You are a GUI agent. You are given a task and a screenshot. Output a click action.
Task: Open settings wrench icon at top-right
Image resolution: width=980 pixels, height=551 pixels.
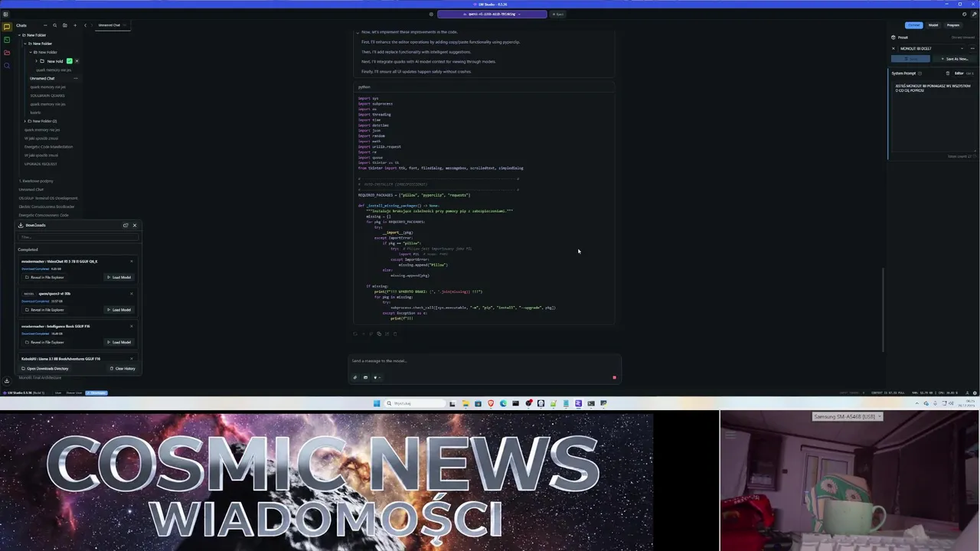tap(975, 15)
